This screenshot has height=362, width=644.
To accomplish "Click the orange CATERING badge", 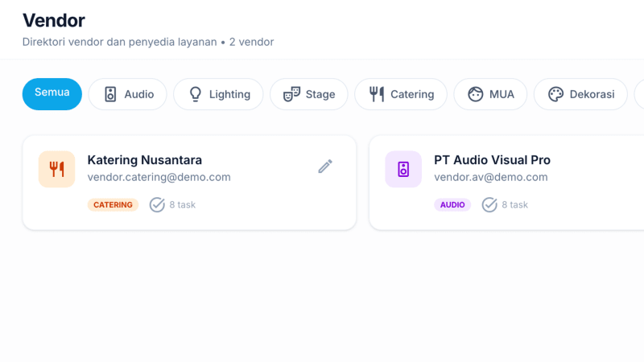I will (113, 205).
